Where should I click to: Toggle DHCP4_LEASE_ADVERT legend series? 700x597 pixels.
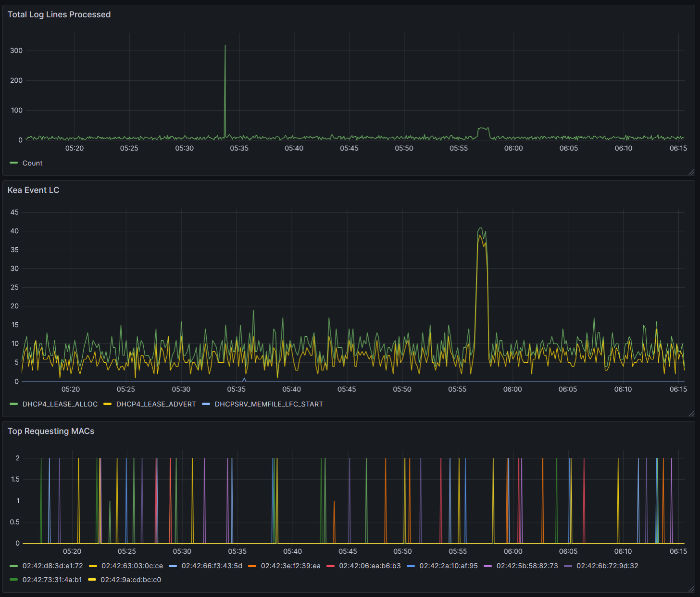pos(156,404)
